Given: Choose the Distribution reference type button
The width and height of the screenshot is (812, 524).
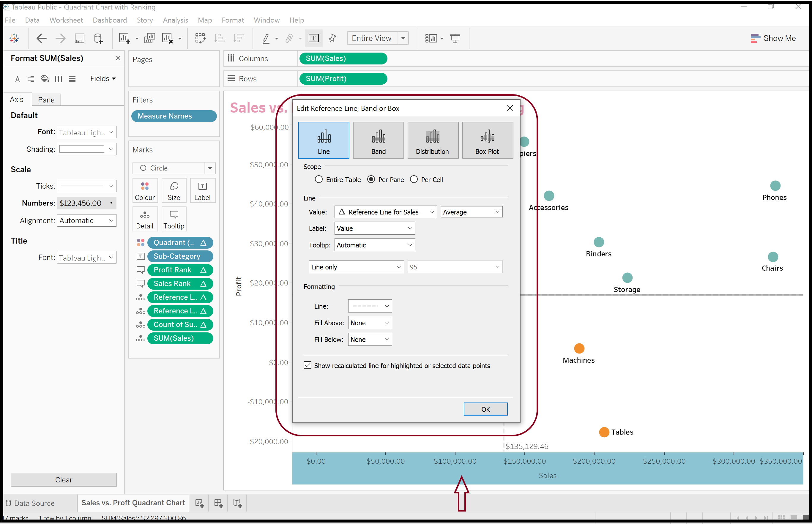Looking at the screenshot, I should pyautogui.click(x=433, y=140).
